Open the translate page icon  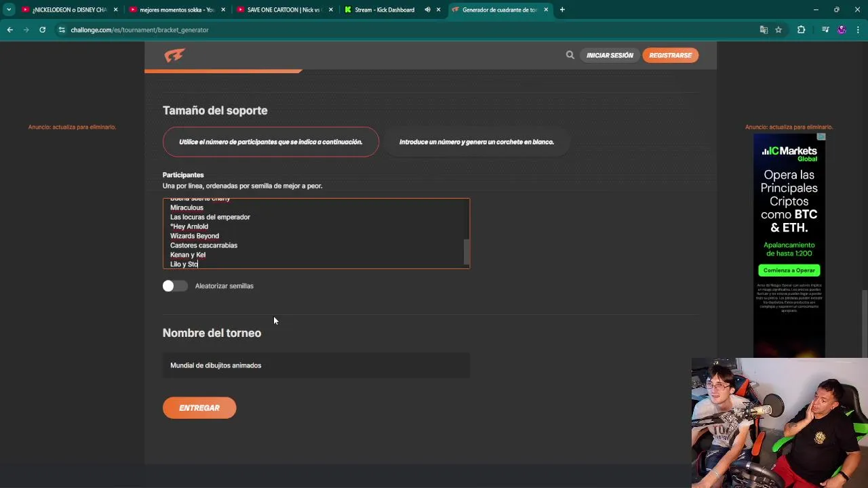pyautogui.click(x=764, y=30)
